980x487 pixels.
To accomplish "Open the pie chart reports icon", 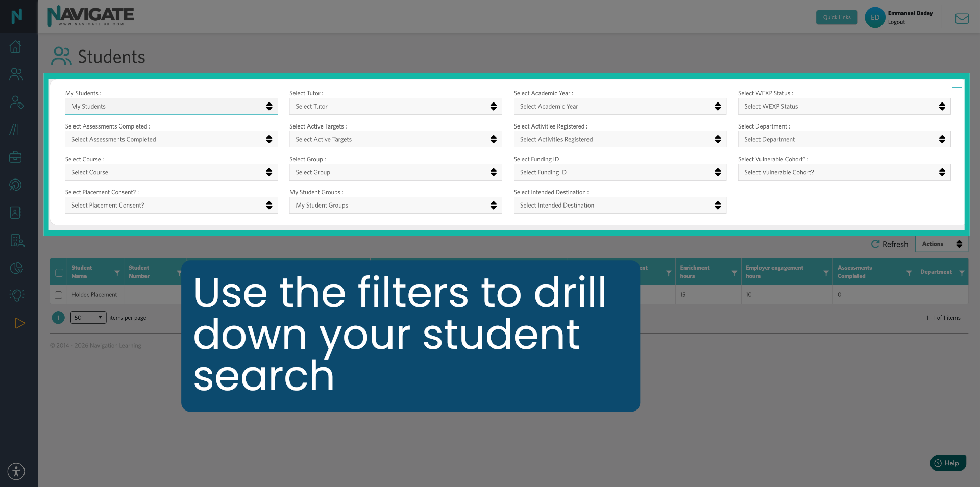I will tap(16, 267).
